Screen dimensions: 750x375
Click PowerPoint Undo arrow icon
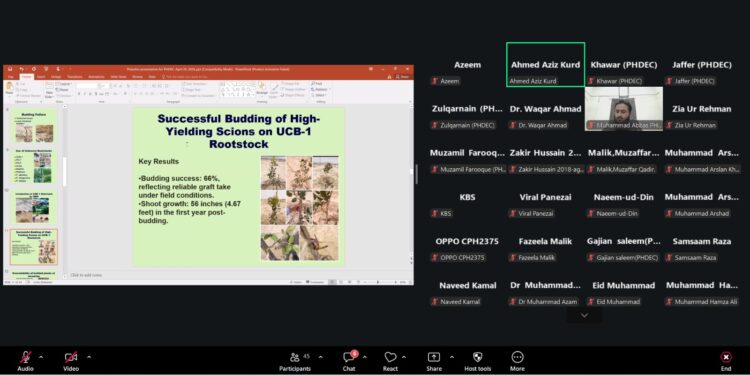22,69
